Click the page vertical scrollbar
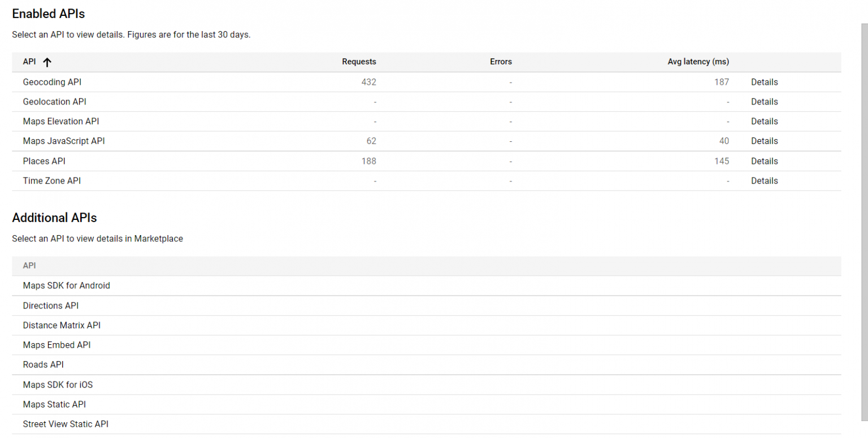Viewport: 868px width, 438px height. [864, 222]
